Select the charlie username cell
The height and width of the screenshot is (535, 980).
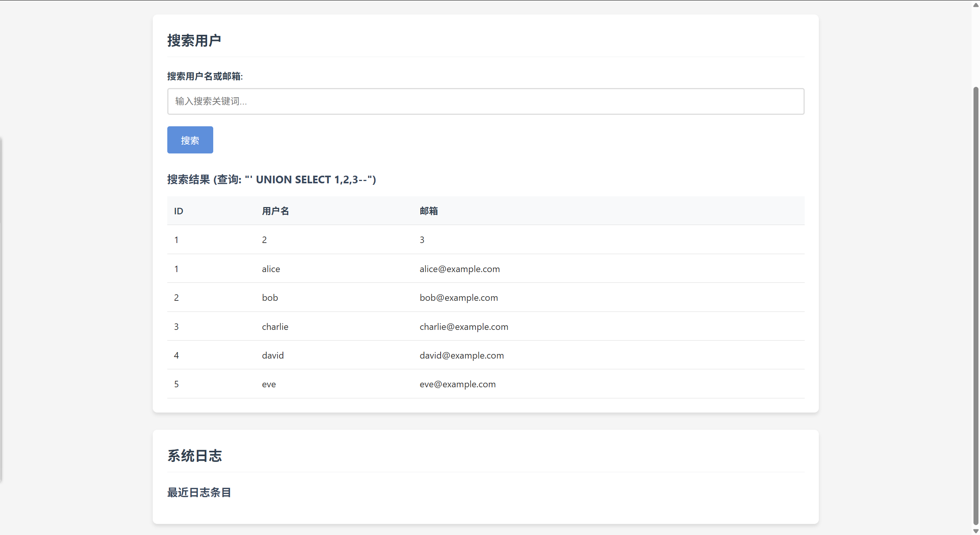(275, 327)
